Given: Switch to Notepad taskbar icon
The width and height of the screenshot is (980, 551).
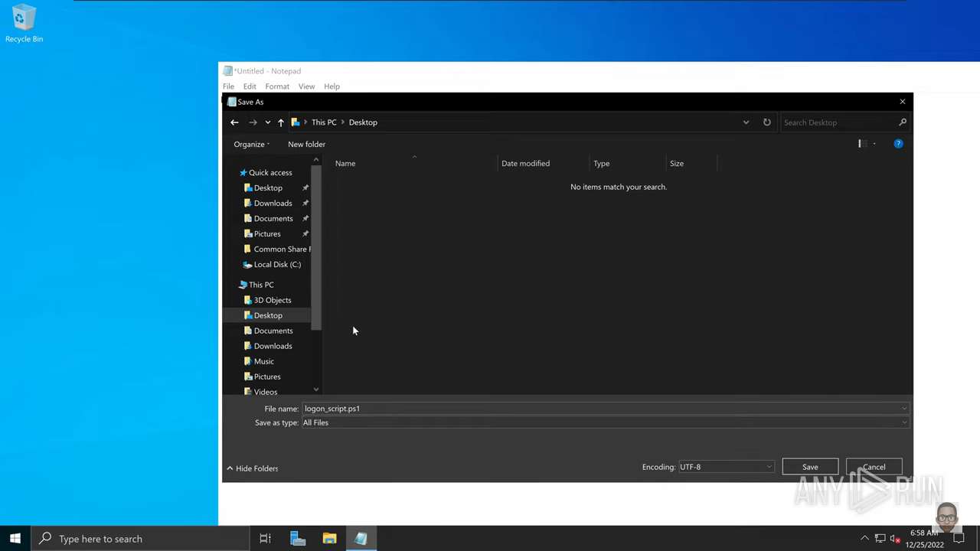Looking at the screenshot, I should tap(361, 539).
